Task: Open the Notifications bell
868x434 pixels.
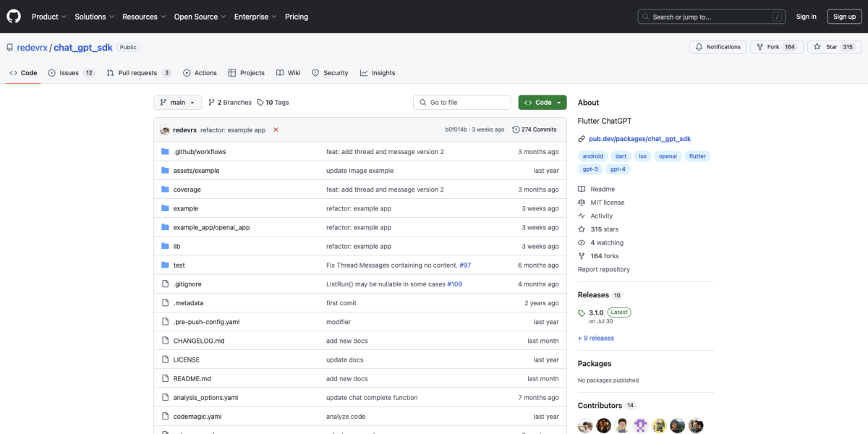Action: [x=700, y=46]
